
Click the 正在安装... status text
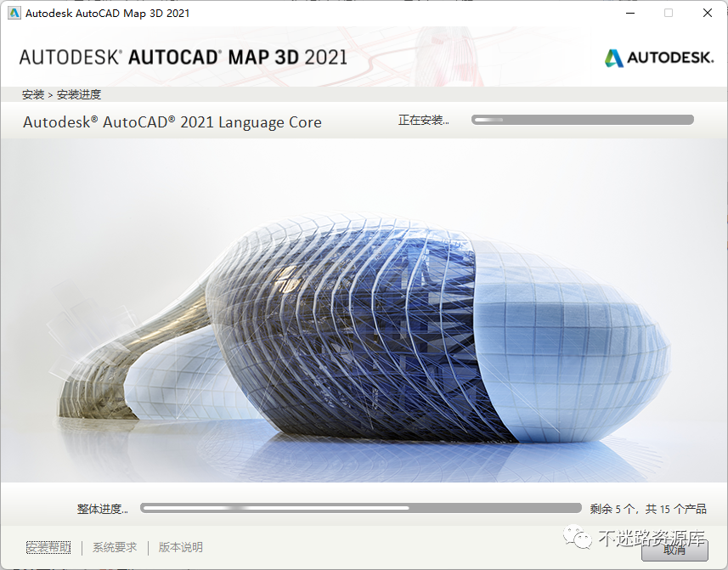(423, 121)
